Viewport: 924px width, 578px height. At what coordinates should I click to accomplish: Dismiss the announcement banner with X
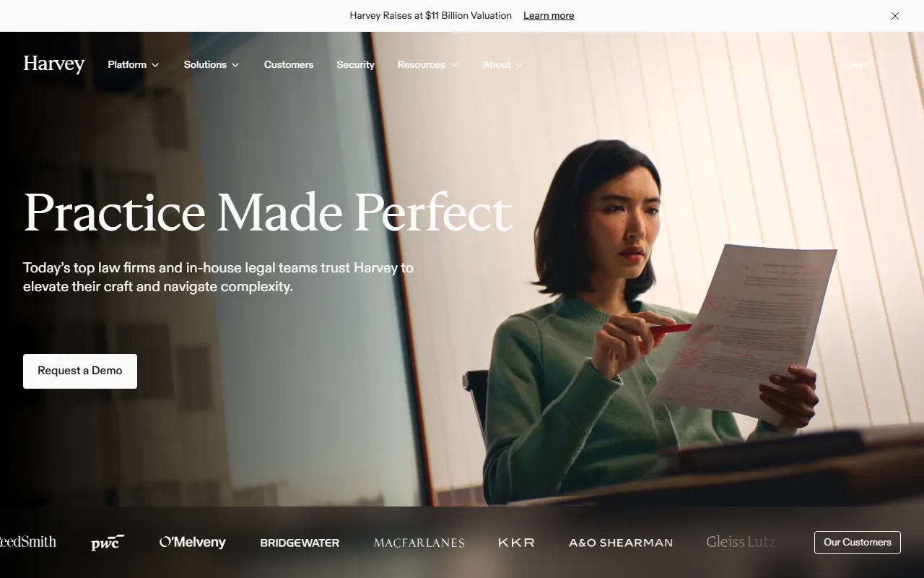coord(895,16)
